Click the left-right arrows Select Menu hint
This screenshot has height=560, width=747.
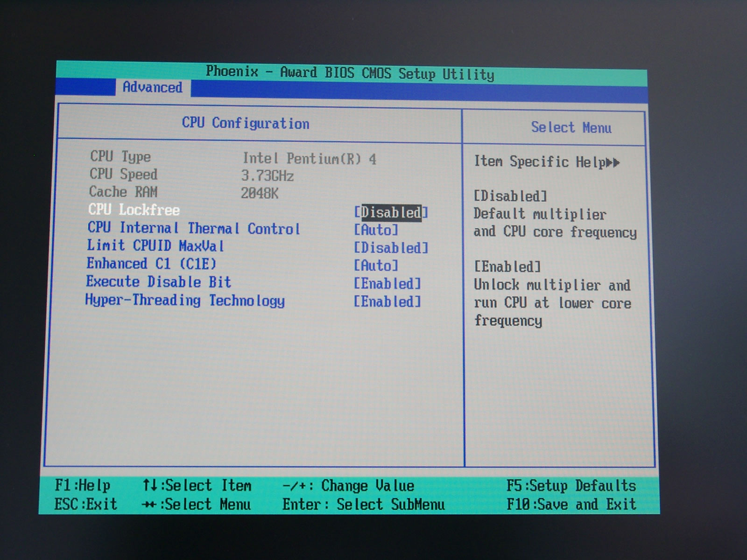(196, 504)
